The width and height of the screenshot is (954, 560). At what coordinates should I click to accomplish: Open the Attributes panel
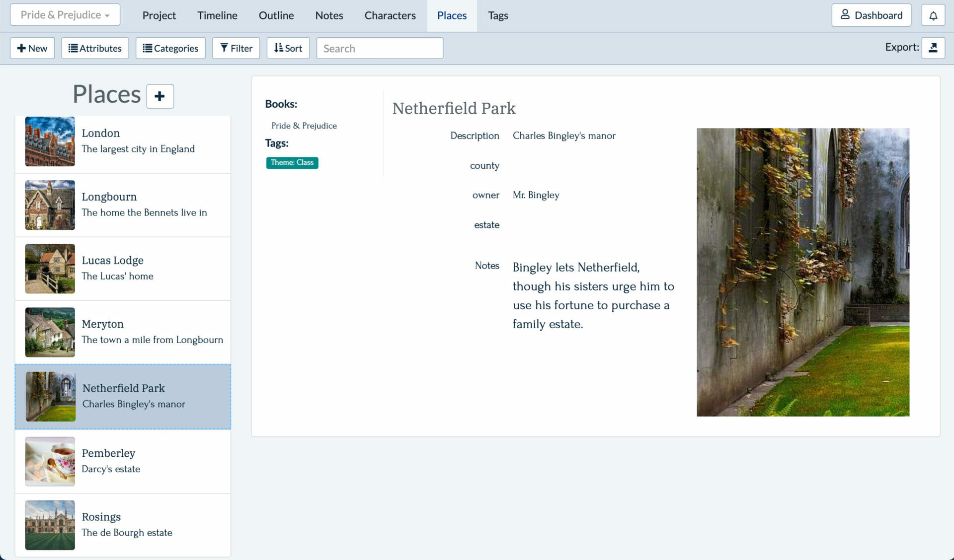coord(94,48)
